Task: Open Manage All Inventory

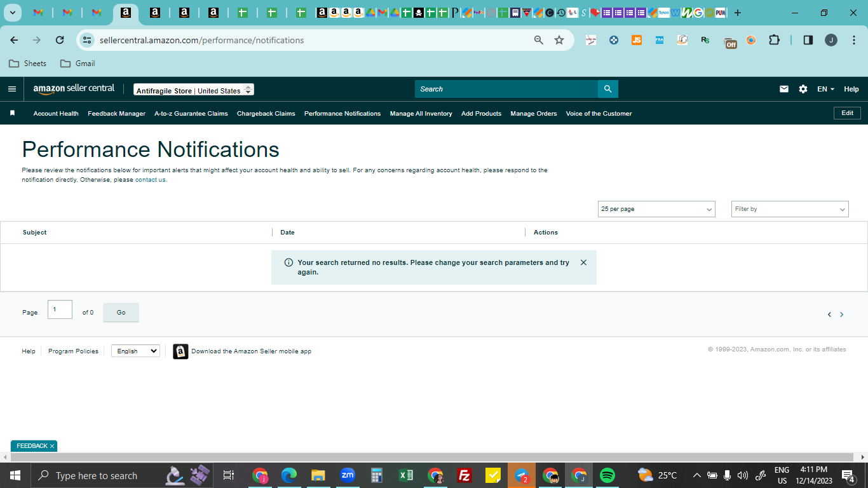Action: 421,114
